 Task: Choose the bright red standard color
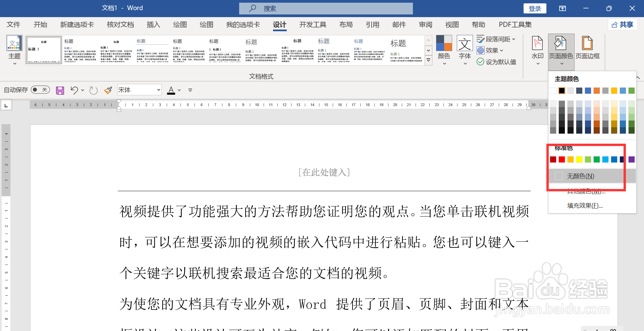click(x=562, y=159)
